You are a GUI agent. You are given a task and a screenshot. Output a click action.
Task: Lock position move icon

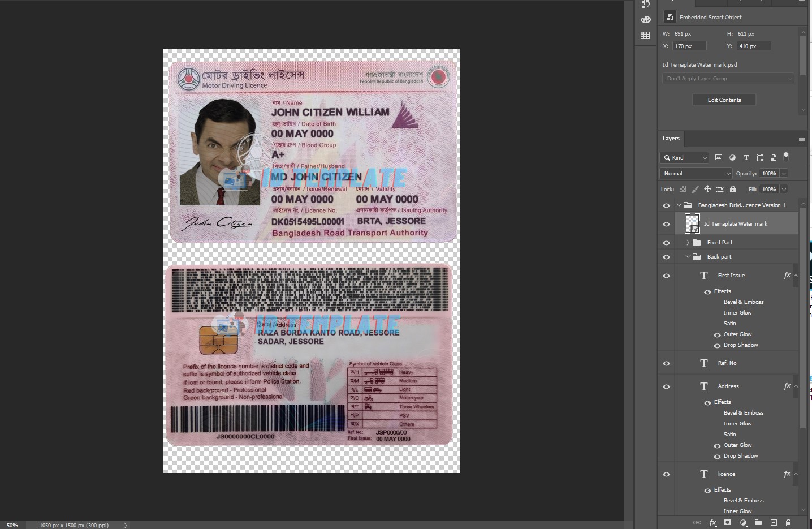pyautogui.click(x=707, y=189)
